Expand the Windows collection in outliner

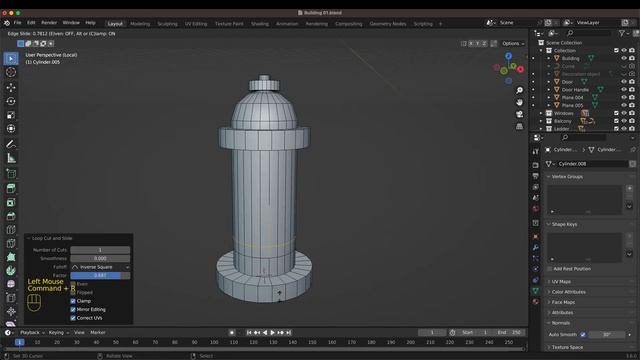(x=541, y=113)
